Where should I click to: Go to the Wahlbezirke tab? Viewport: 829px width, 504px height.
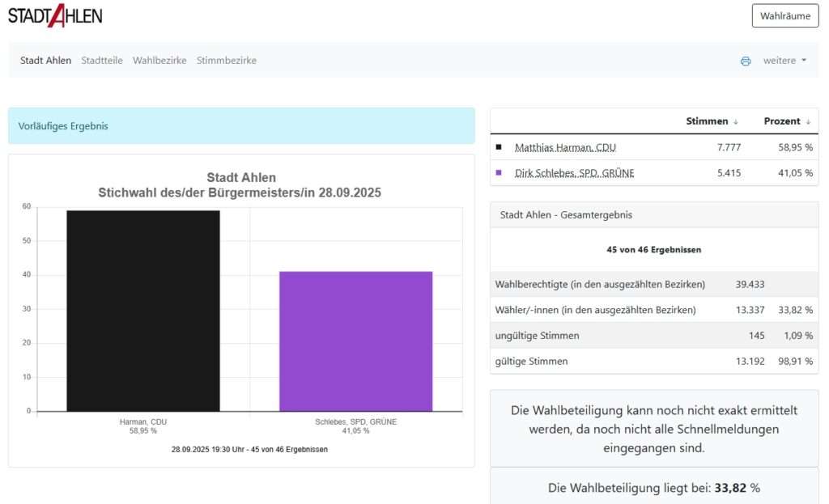(x=159, y=61)
